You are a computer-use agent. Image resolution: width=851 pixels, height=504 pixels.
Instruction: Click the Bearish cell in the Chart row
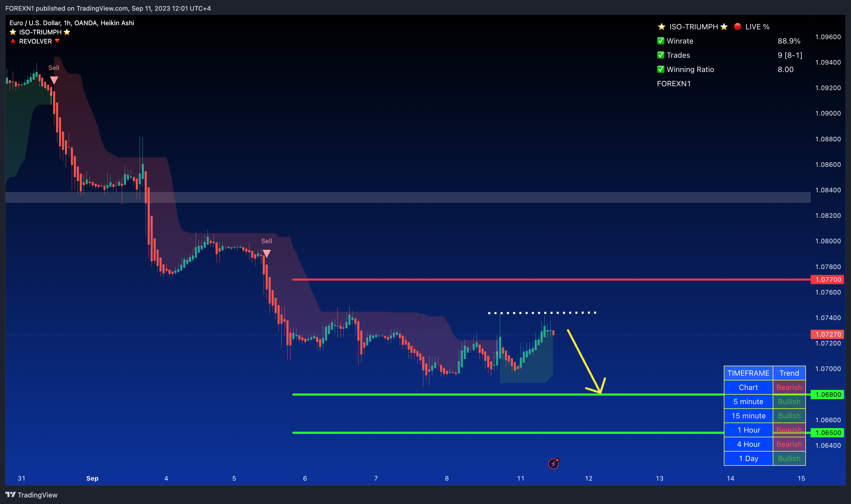tap(789, 387)
